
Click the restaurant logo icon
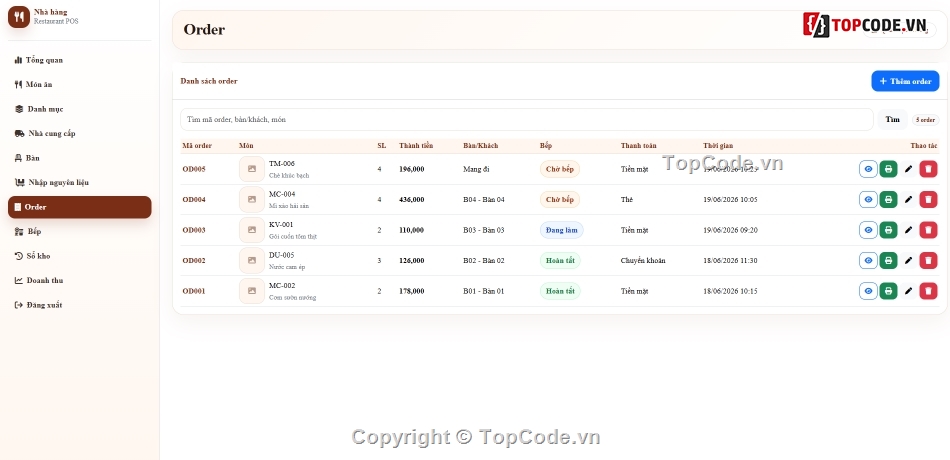click(x=19, y=17)
